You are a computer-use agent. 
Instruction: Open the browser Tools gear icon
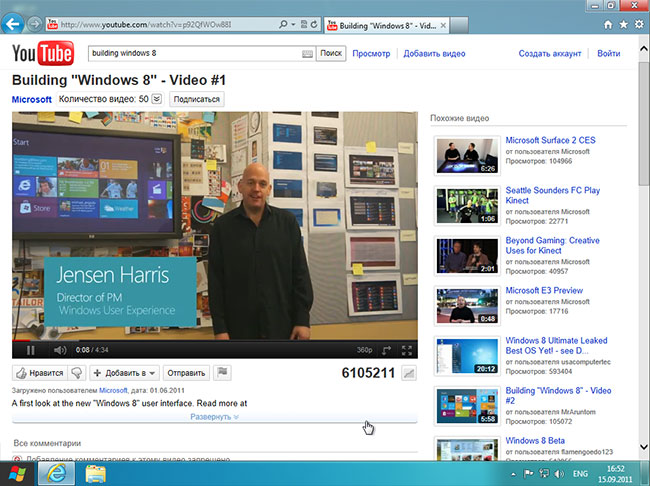639,25
